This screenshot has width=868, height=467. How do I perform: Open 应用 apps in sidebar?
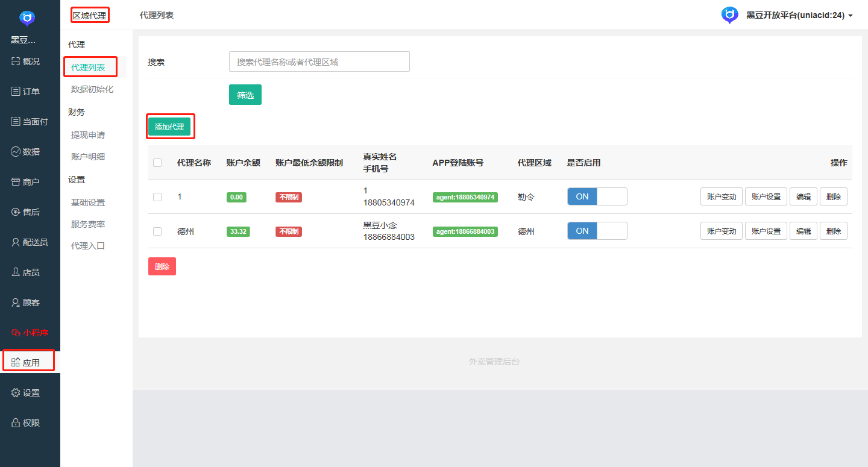tap(30, 363)
